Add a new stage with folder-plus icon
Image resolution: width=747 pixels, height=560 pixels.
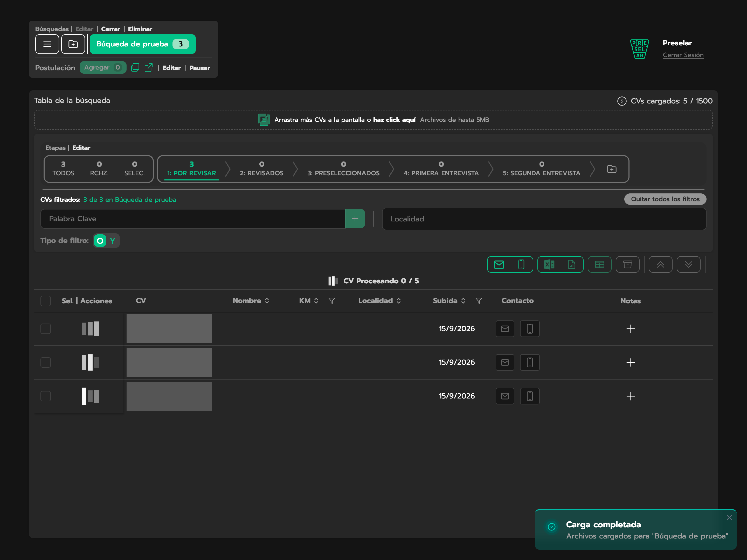click(x=612, y=169)
